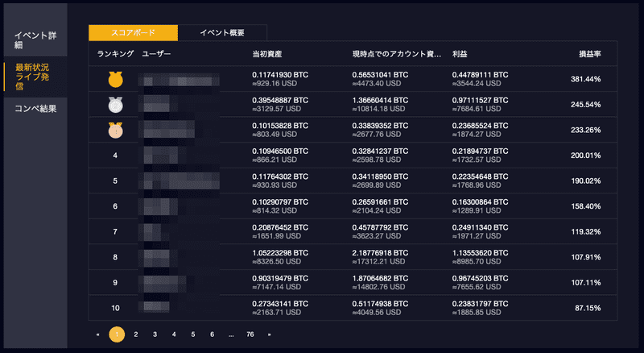The width and height of the screenshot is (644, 353).
Task: Click initial asset 0.10153828 BTC
Action: [280, 126]
